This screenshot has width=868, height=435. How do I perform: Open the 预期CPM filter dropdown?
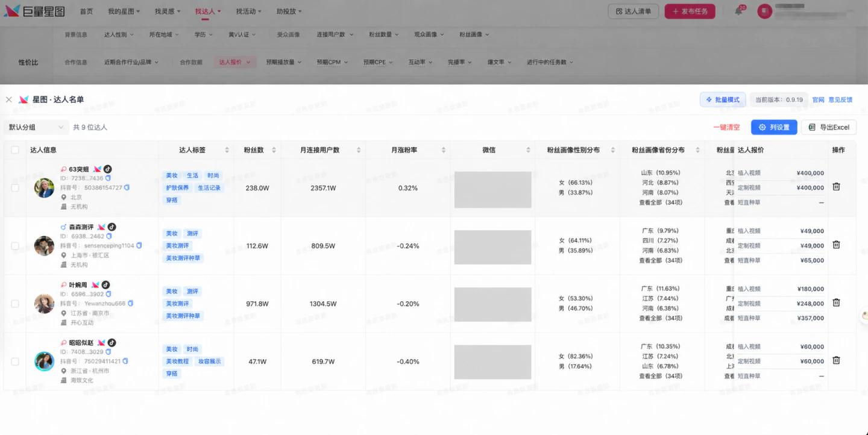click(x=333, y=62)
